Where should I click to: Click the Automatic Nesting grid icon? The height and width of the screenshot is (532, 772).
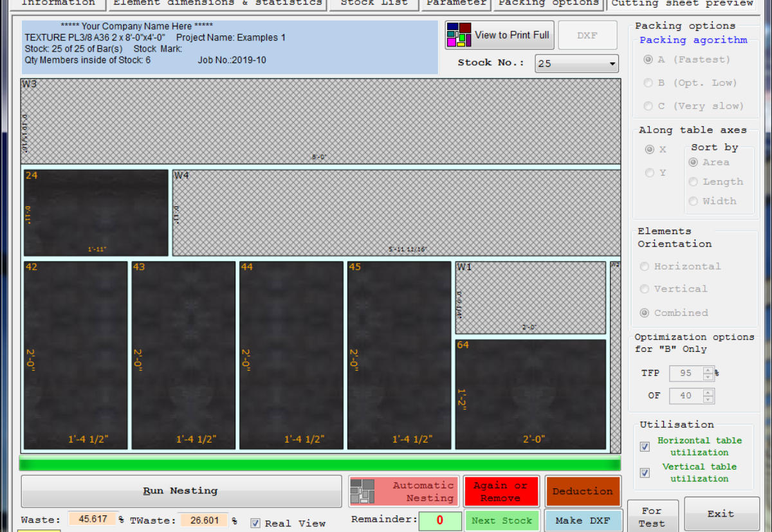click(362, 491)
